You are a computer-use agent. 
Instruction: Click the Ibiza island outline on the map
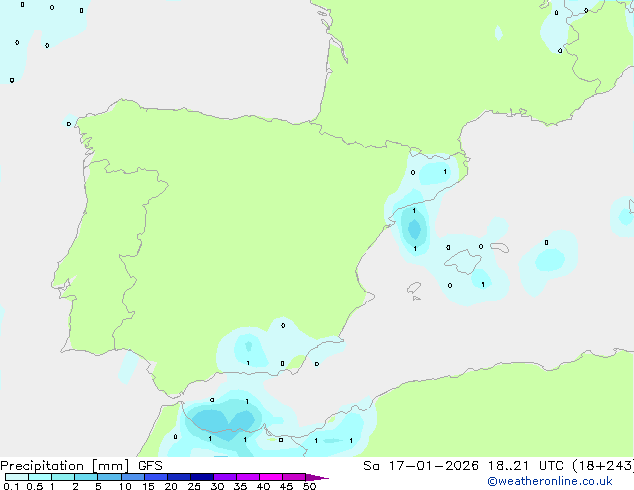[414, 288]
